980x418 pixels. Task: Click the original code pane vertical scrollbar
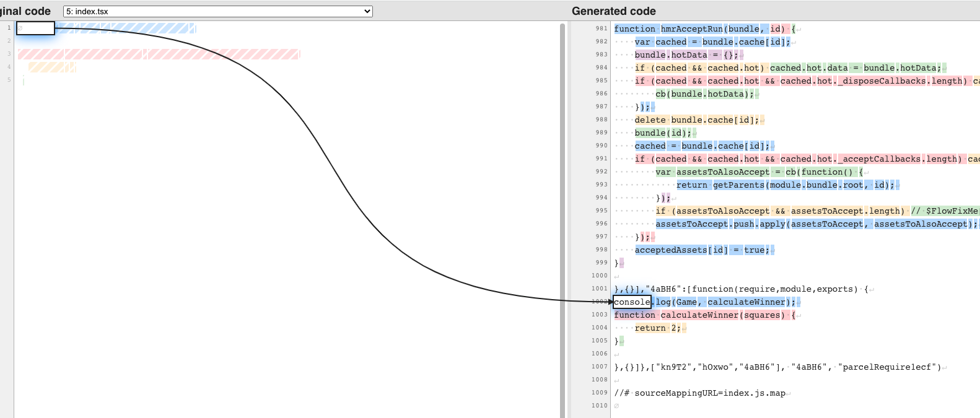562,220
